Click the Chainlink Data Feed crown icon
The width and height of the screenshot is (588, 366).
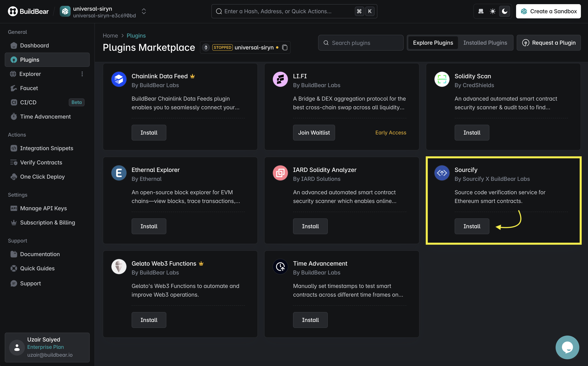(192, 76)
